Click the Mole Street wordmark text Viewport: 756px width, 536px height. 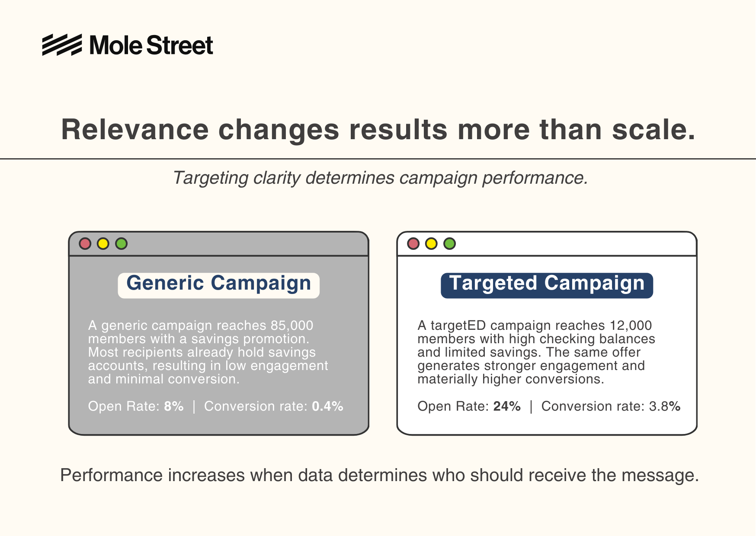[x=151, y=45]
